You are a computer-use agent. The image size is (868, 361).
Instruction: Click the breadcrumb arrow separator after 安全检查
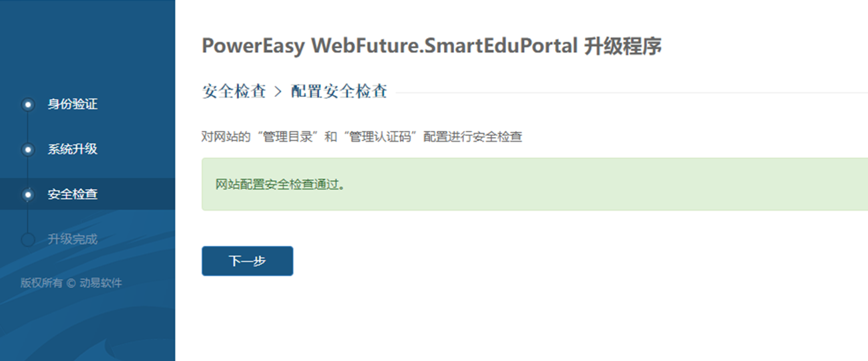pos(278,92)
